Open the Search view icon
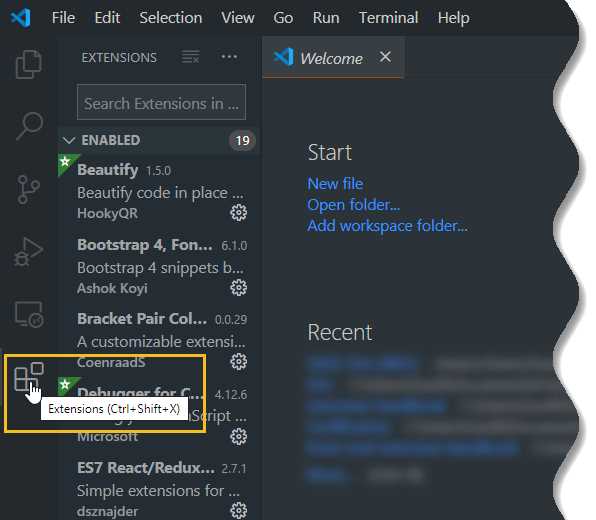Image resolution: width=596 pixels, height=520 pixels. pos(30,126)
